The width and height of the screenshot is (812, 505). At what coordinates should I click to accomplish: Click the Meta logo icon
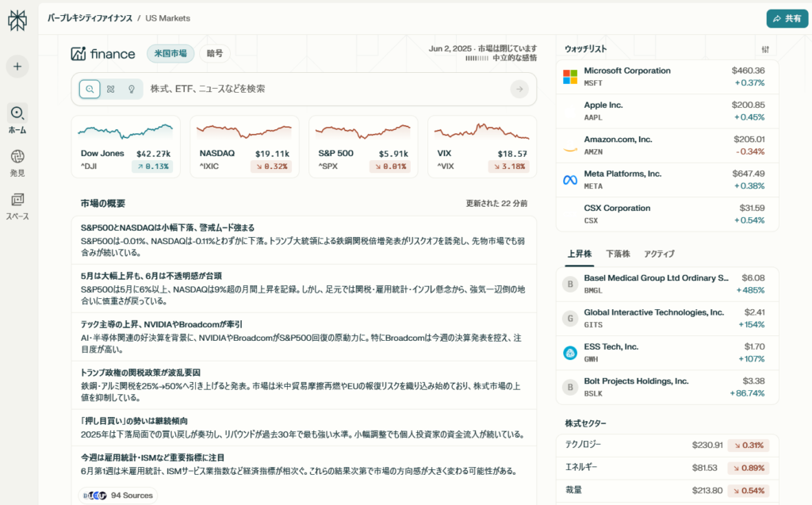[x=570, y=180]
